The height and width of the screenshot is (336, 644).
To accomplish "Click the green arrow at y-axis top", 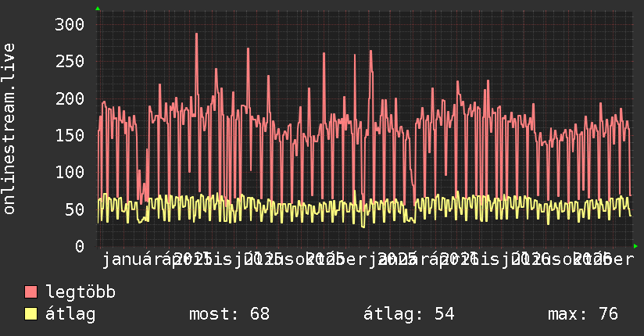I will pos(98,9).
